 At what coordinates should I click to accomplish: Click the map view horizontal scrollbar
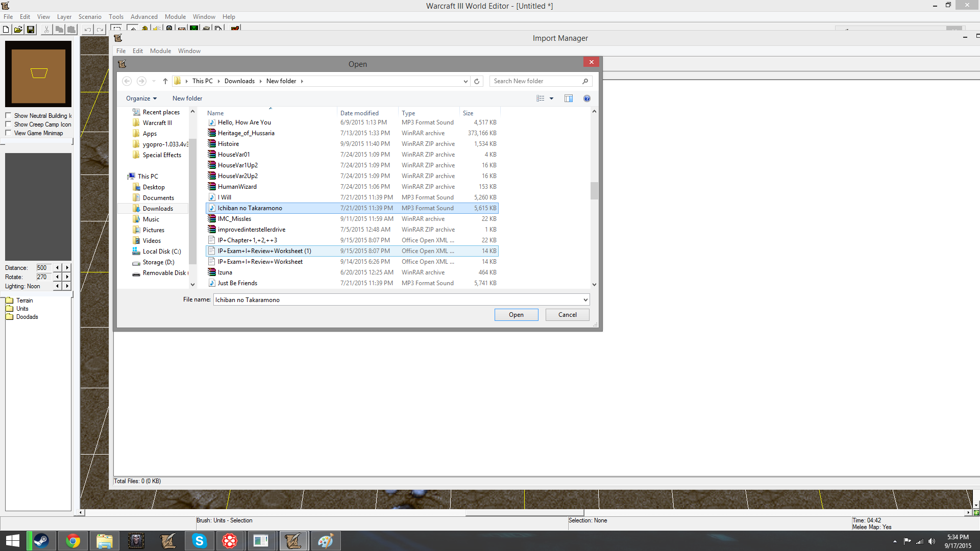pyautogui.click(x=524, y=512)
